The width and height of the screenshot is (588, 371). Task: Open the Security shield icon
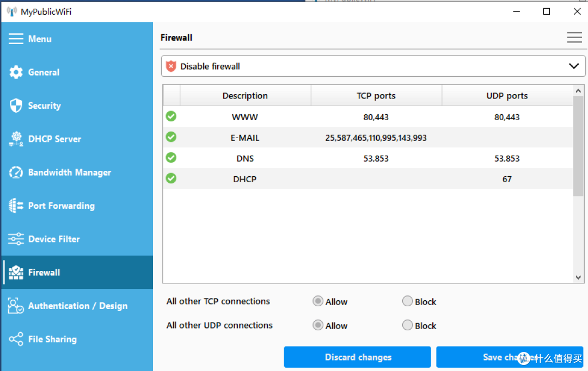point(16,106)
